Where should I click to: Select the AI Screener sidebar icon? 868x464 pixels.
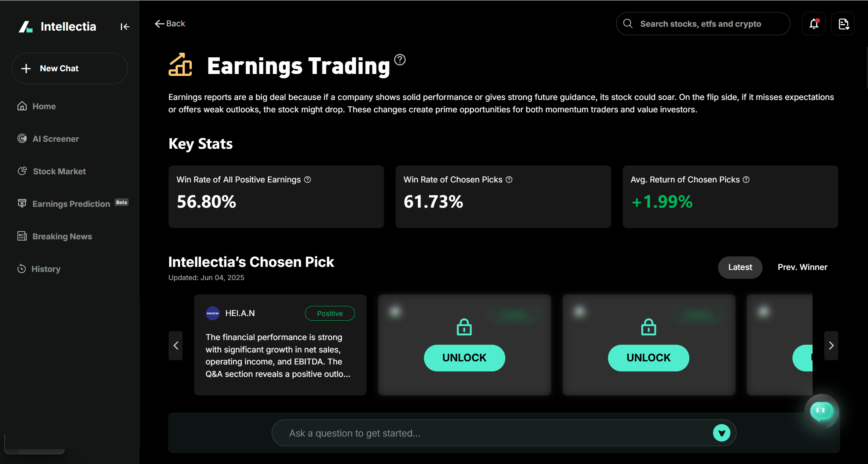pos(22,139)
